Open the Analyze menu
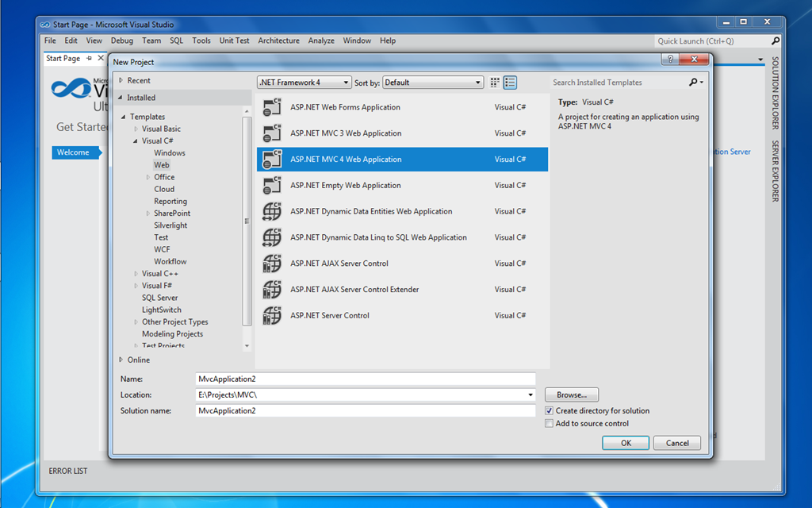The image size is (812, 508). click(321, 40)
